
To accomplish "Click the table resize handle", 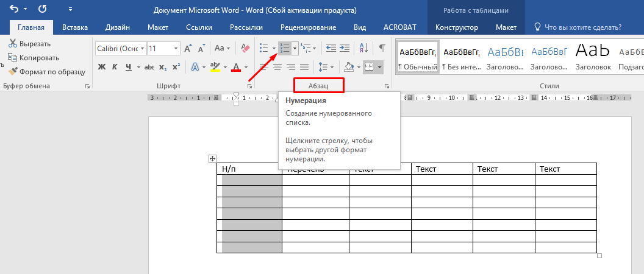I will pyautogui.click(x=599, y=256).
